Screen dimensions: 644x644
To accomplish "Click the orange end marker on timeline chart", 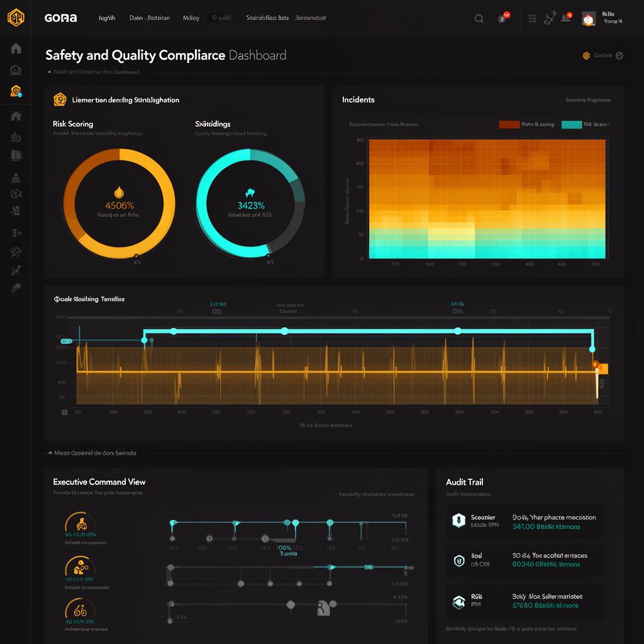I will coord(596,365).
